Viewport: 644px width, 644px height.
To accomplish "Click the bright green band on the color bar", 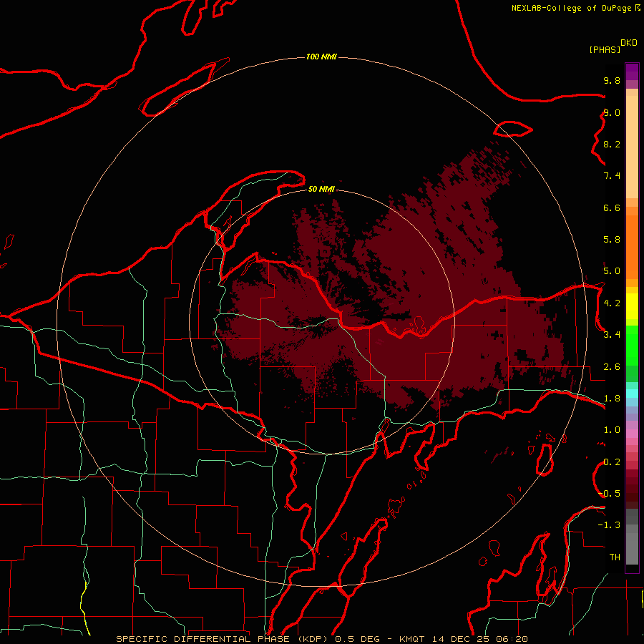I will (x=632, y=345).
